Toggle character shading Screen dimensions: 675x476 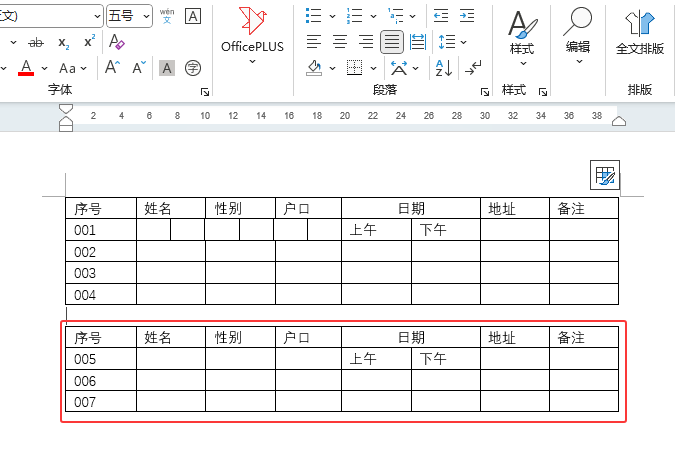pyautogui.click(x=167, y=68)
